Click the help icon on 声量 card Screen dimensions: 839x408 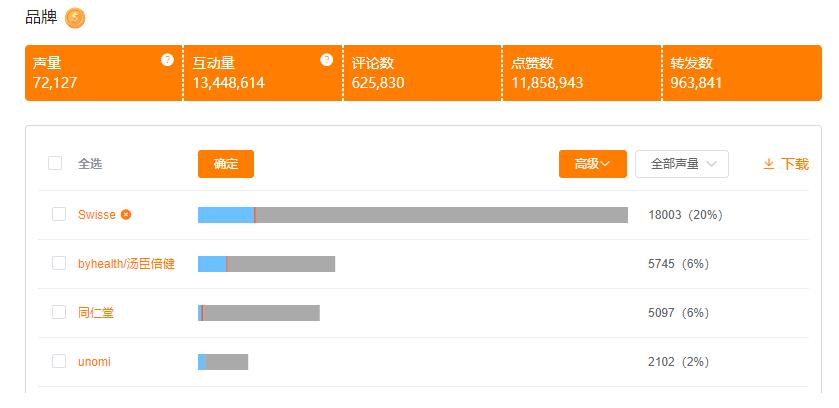pyautogui.click(x=167, y=60)
